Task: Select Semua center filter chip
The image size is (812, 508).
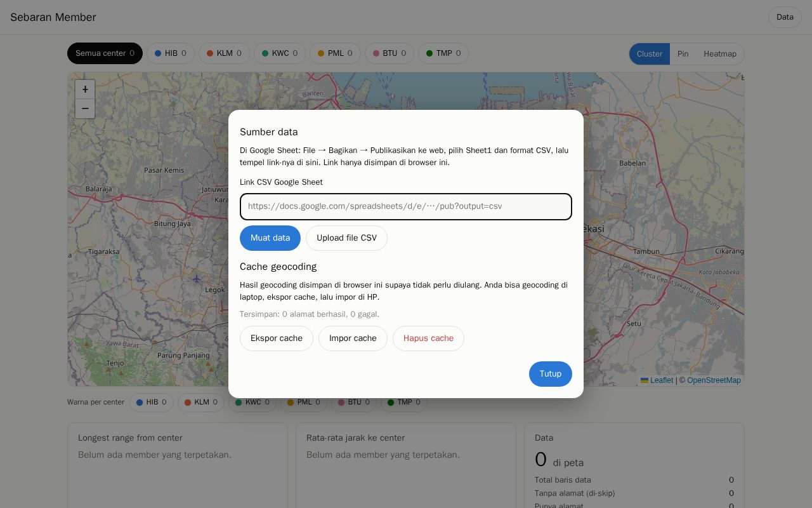Action: click(105, 53)
